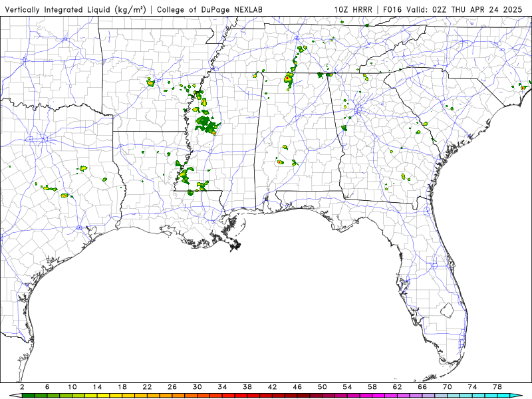Click the red-core storm cell on the Tennessee–Alabama border

click(288, 79)
